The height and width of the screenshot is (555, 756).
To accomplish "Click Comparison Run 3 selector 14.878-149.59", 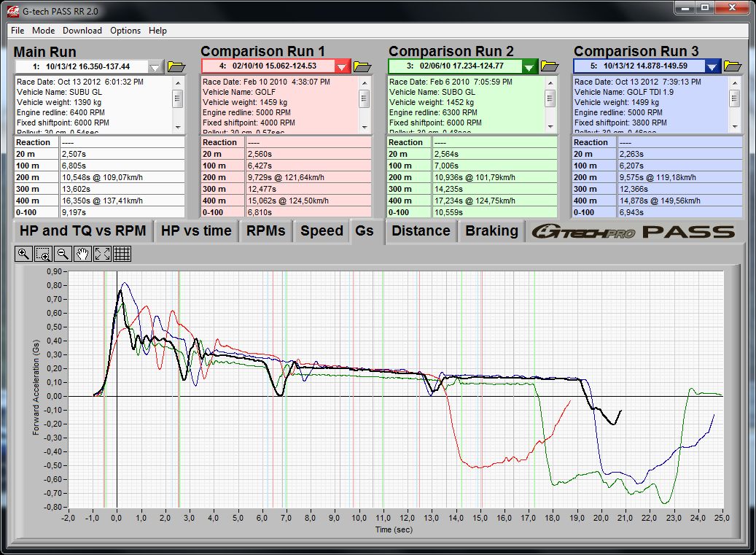I will 639,66.
